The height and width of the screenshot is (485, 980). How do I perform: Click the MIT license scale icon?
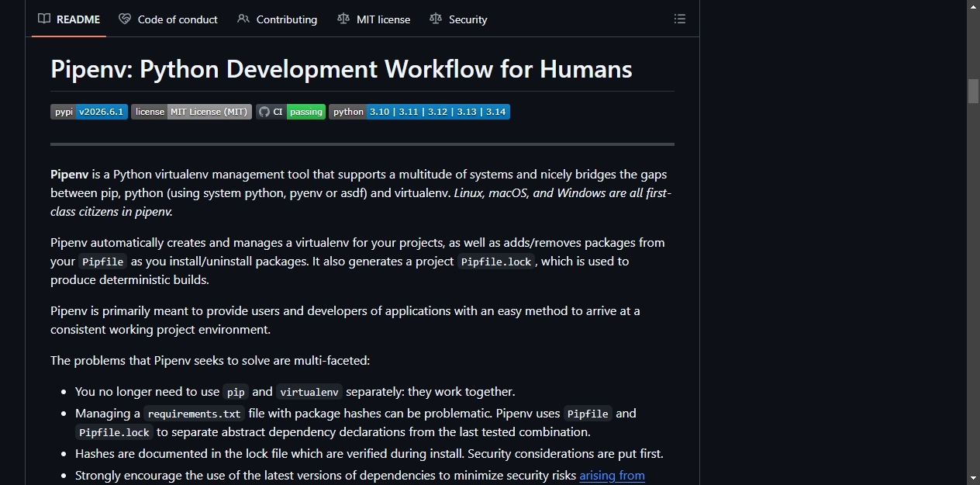pos(343,19)
